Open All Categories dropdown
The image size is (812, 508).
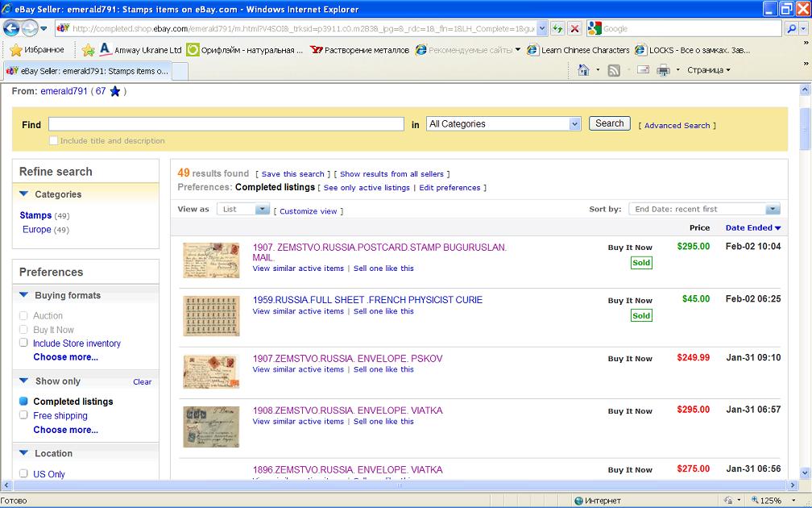503,124
